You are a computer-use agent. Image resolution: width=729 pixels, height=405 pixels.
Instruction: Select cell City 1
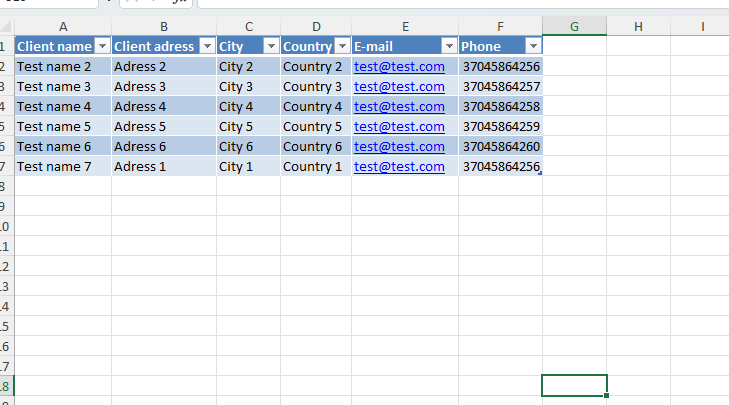pyautogui.click(x=249, y=166)
